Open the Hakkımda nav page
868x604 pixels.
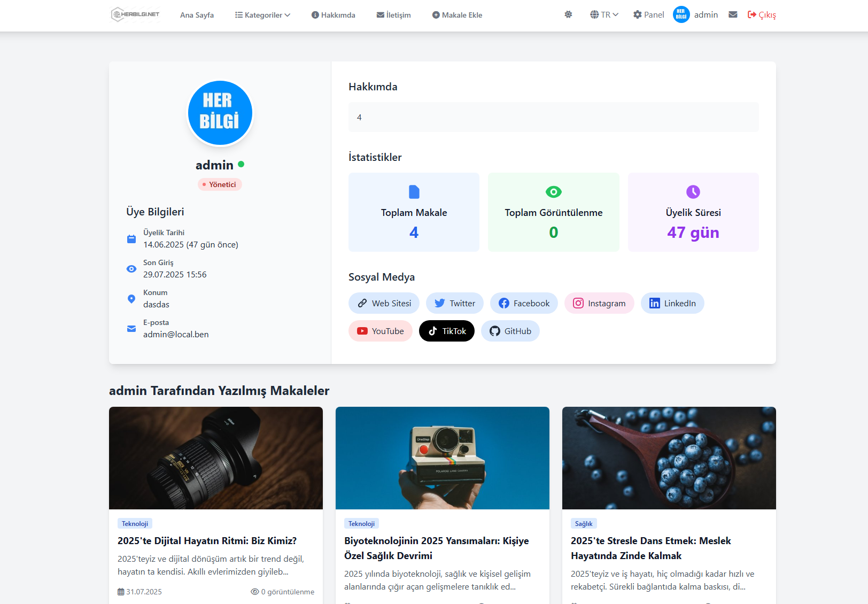333,15
